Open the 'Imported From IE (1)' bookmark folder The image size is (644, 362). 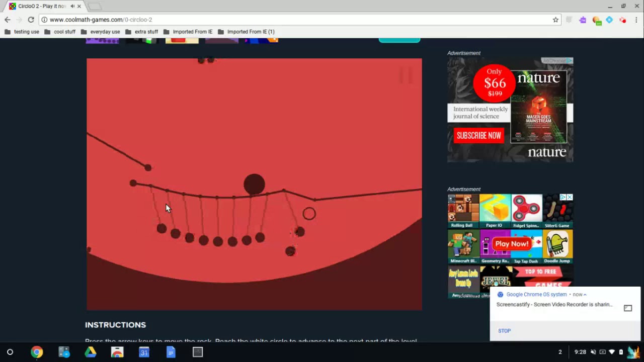[246, 32]
